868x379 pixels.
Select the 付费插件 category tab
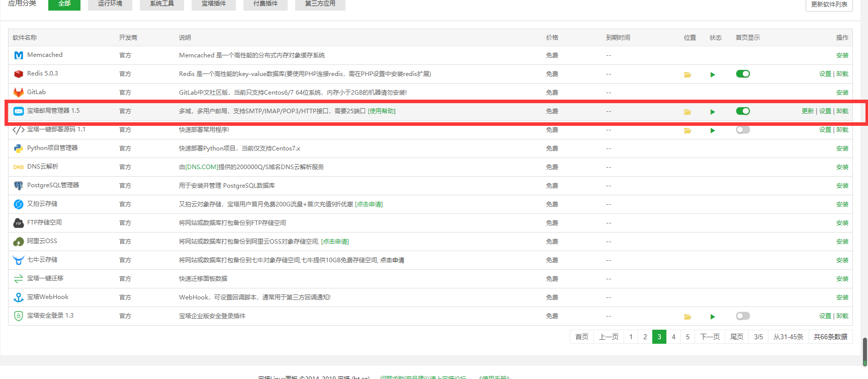point(266,4)
